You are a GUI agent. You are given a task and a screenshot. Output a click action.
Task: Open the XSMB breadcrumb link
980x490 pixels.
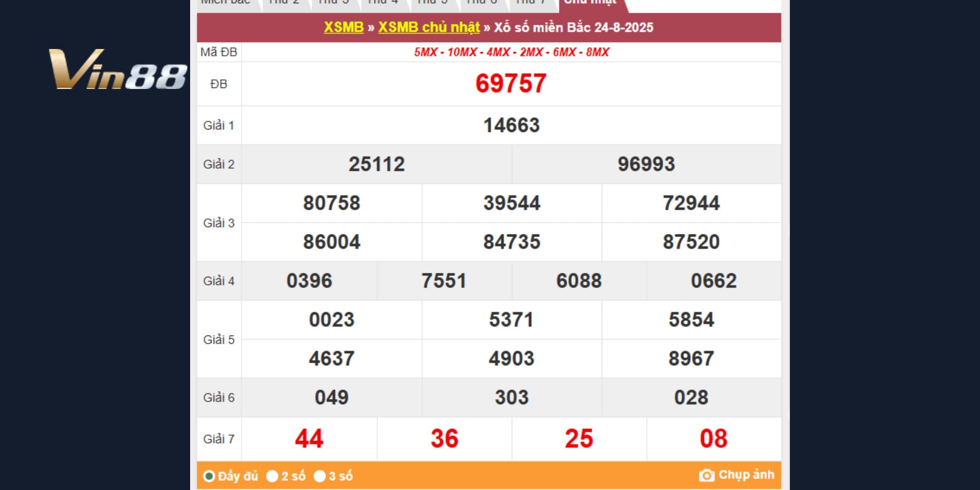point(343,27)
